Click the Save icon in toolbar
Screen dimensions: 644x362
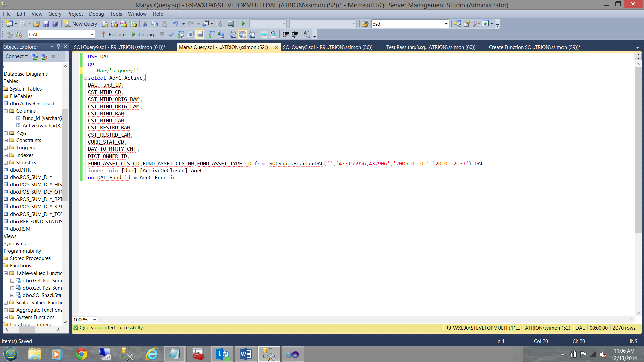coord(46,24)
